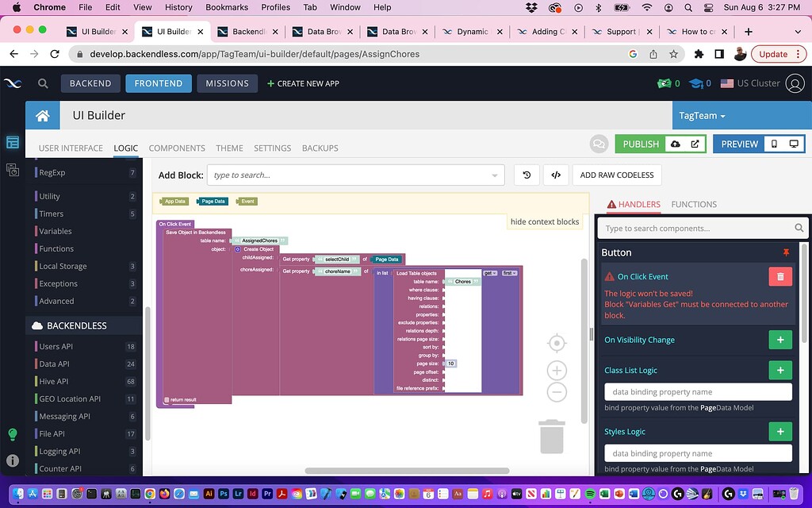Switch to the Functions tab
Viewport: 812px width, 508px height.
click(x=693, y=204)
